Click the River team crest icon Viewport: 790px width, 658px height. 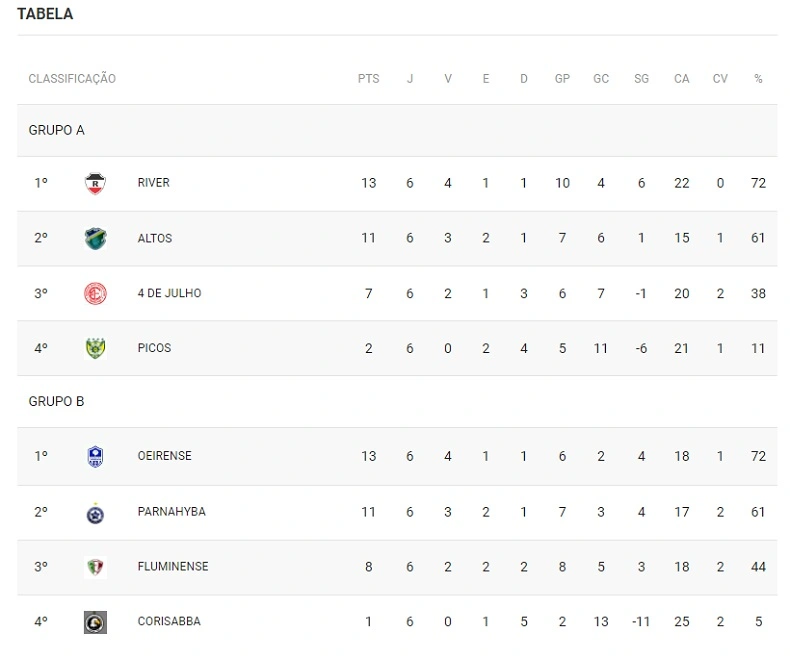click(x=95, y=184)
